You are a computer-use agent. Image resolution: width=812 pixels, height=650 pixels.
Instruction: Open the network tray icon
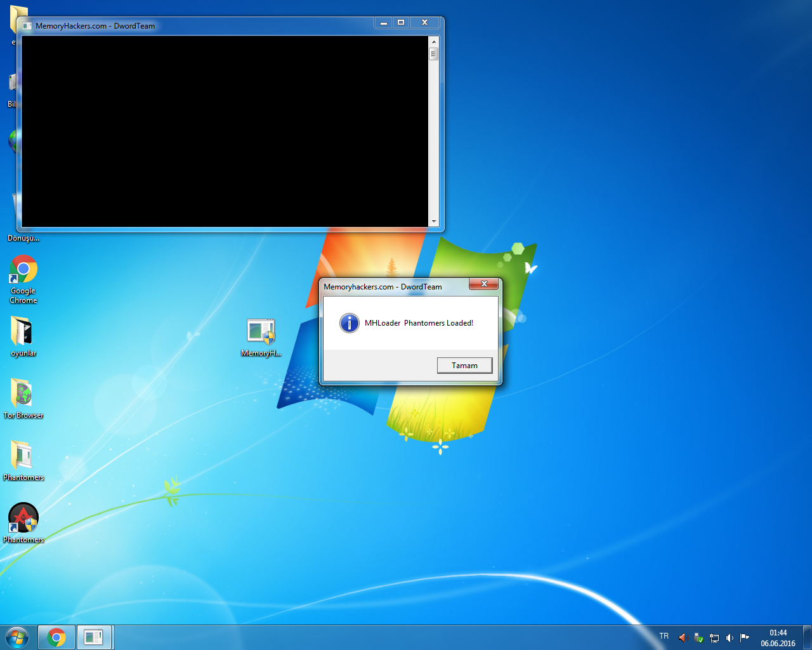714,637
